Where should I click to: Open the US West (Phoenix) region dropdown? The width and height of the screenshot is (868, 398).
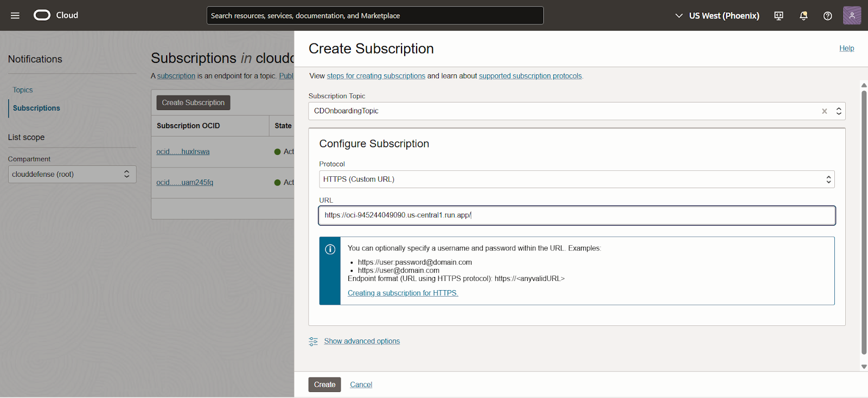[x=717, y=16]
